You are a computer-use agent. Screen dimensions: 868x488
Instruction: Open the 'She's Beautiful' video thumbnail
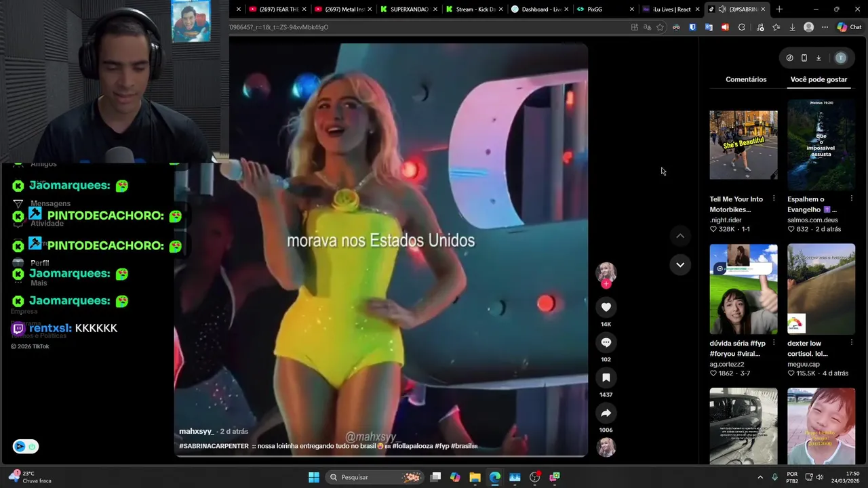coord(743,145)
